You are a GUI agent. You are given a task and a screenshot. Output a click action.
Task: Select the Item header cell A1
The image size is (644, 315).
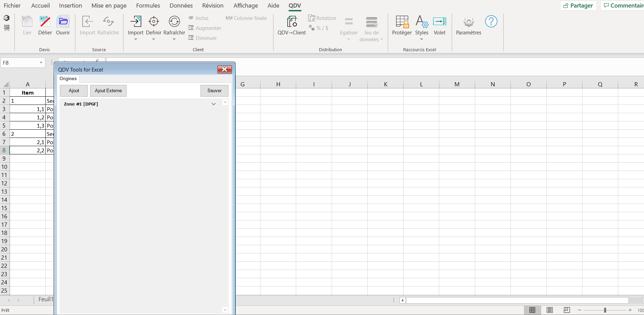[x=28, y=93]
